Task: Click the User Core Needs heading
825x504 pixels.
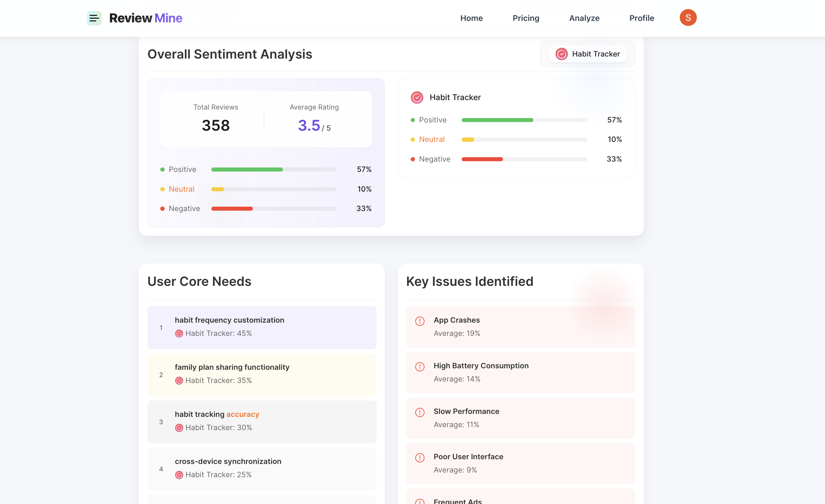Action: (x=199, y=281)
